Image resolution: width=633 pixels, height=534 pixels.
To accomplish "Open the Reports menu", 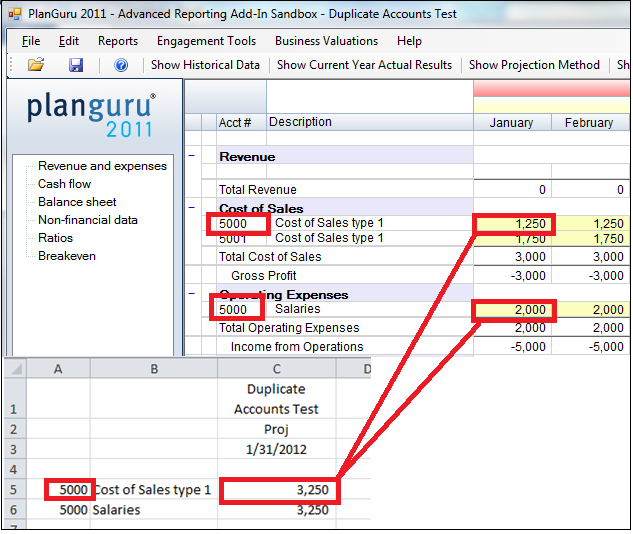I will (x=118, y=41).
